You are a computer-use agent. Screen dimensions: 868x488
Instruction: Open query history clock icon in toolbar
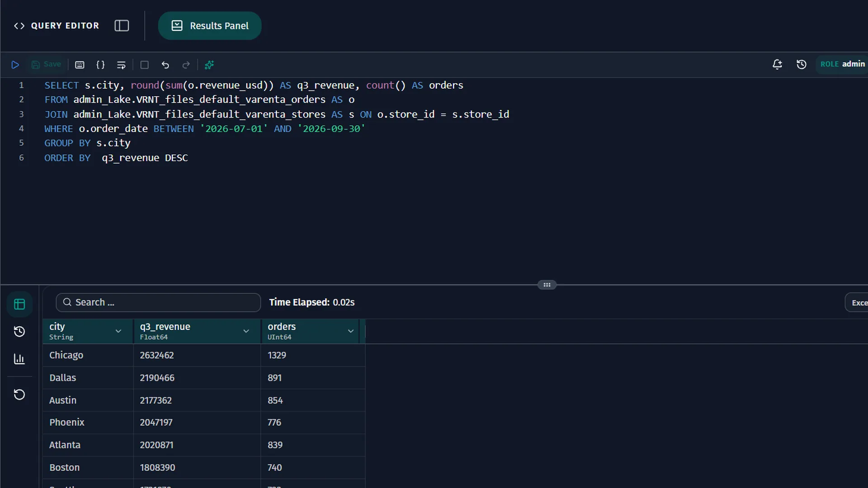802,64
